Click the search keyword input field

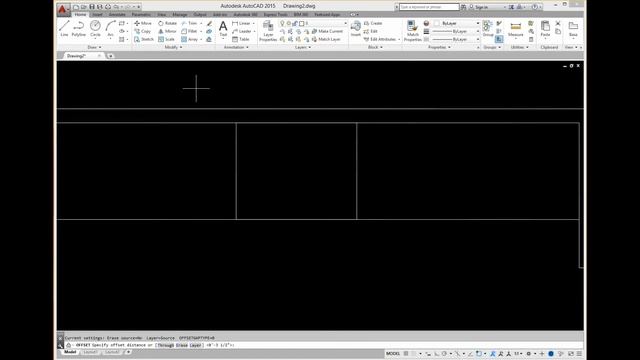[429, 7]
